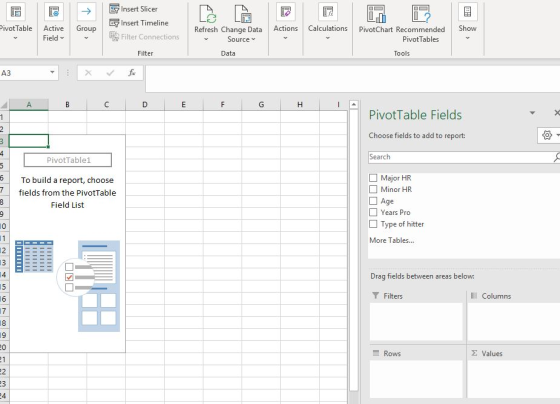Click "Choose fields to add to report:" text

tap(417, 136)
